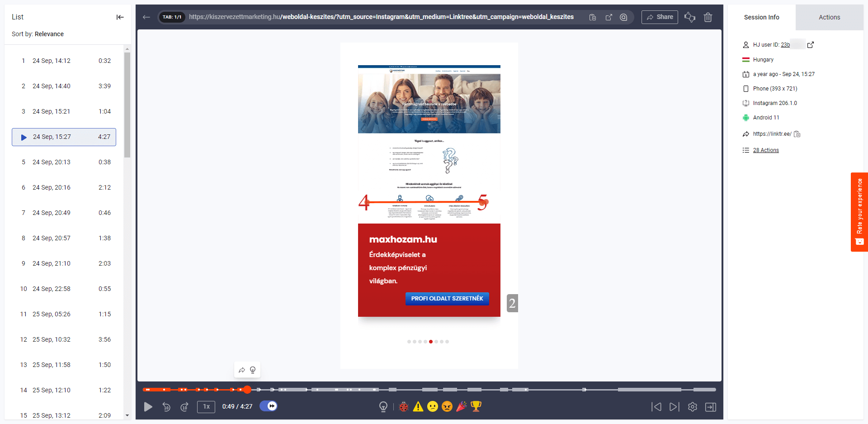Viewport: 868px width, 424px height.
Task: Open the 28 Actions link
Action: pos(766,150)
